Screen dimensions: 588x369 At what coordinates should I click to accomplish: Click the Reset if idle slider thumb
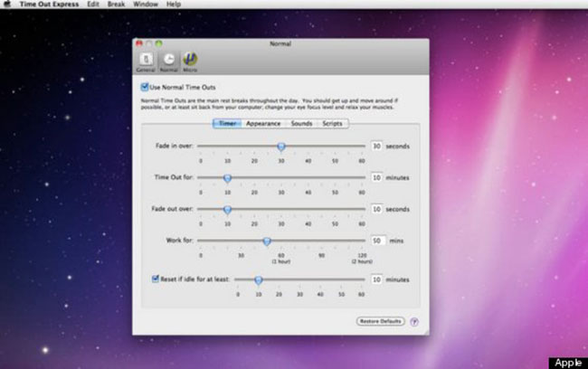pos(259,280)
